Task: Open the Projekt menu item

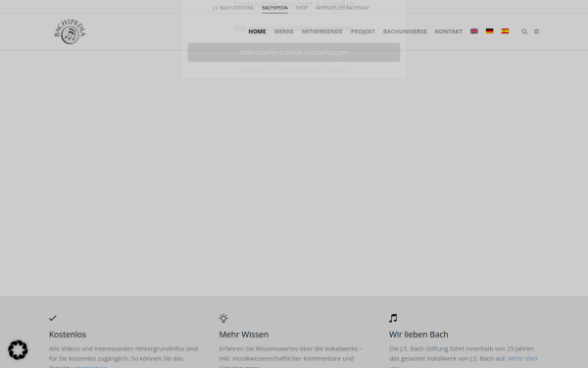Action: click(363, 31)
